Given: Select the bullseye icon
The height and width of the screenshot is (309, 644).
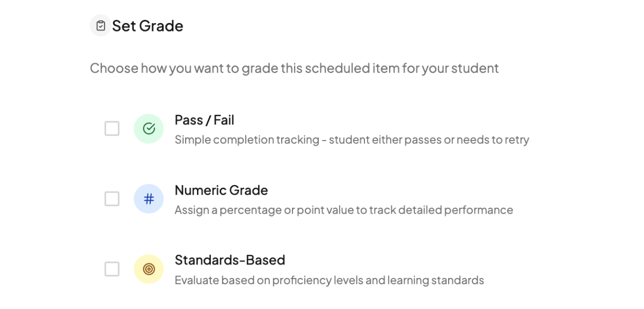Looking at the screenshot, I should pyautogui.click(x=149, y=269).
